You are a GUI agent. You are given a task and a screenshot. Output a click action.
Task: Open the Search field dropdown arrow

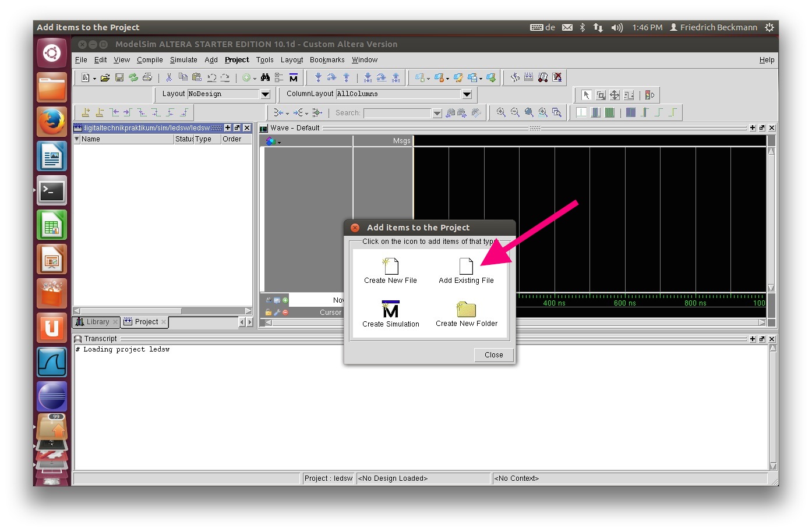pos(437,114)
